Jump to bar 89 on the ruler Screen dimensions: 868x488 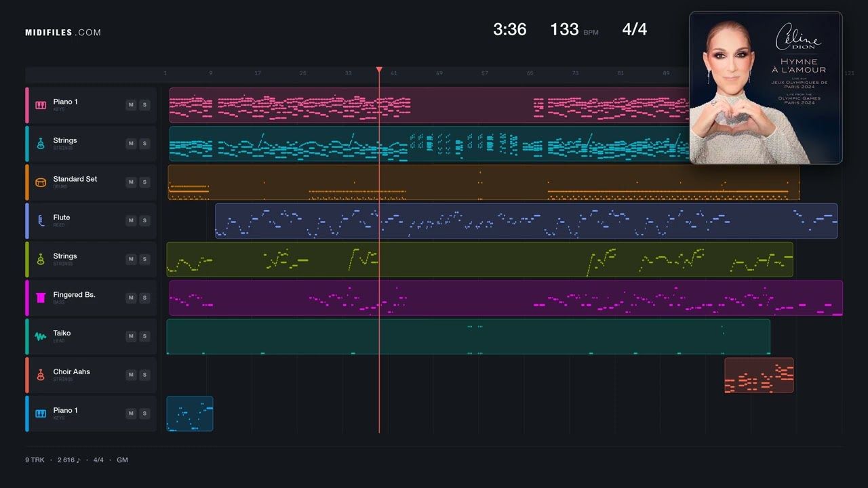coord(666,73)
